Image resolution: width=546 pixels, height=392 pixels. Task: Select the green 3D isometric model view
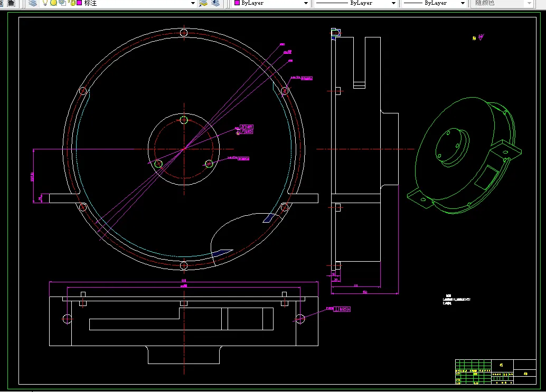tap(464, 156)
